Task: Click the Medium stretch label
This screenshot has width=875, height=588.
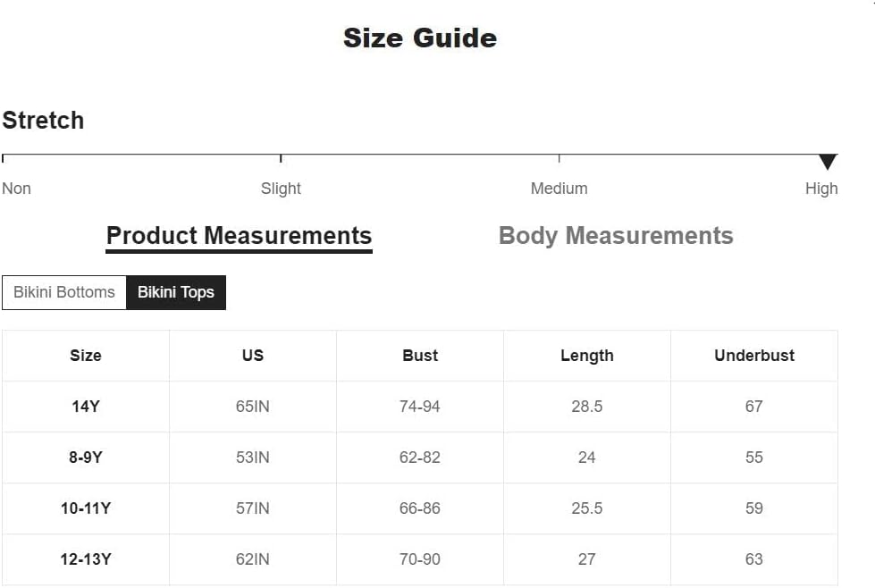Action: coord(559,189)
